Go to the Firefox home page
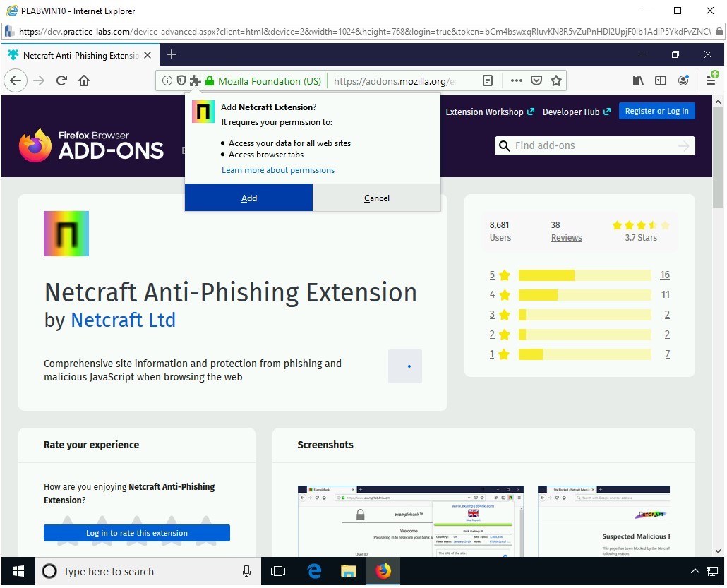 pos(84,80)
